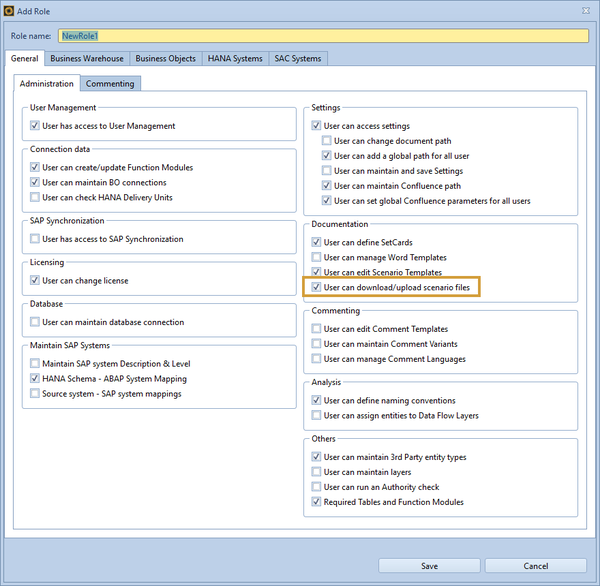The width and height of the screenshot is (600, 586).
Task: Check User can change document path
Action: [327, 141]
